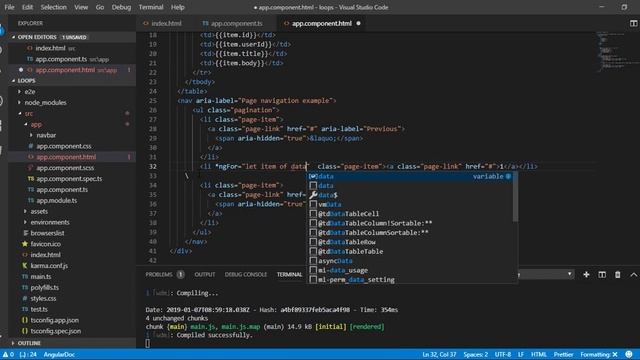
Task: Change indentation via 'Spaces: 2'
Action: (x=476, y=355)
